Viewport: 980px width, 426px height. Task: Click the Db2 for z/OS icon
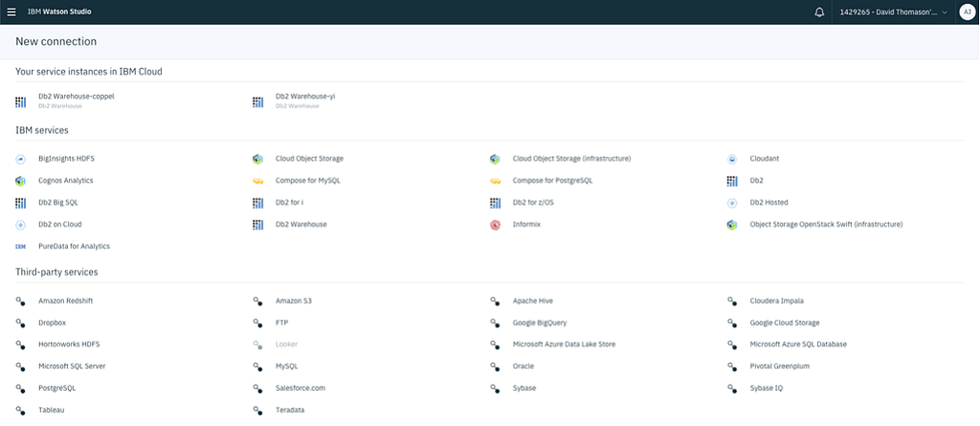[495, 203]
